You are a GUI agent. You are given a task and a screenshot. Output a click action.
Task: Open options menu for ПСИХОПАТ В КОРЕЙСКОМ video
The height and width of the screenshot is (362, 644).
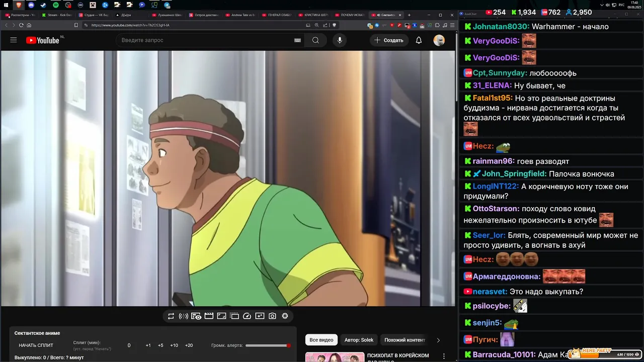pos(444,356)
